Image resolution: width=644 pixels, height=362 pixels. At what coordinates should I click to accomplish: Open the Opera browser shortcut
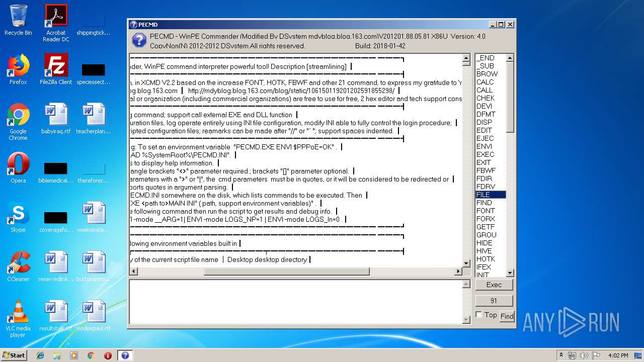pyautogui.click(x=18, y=168)
